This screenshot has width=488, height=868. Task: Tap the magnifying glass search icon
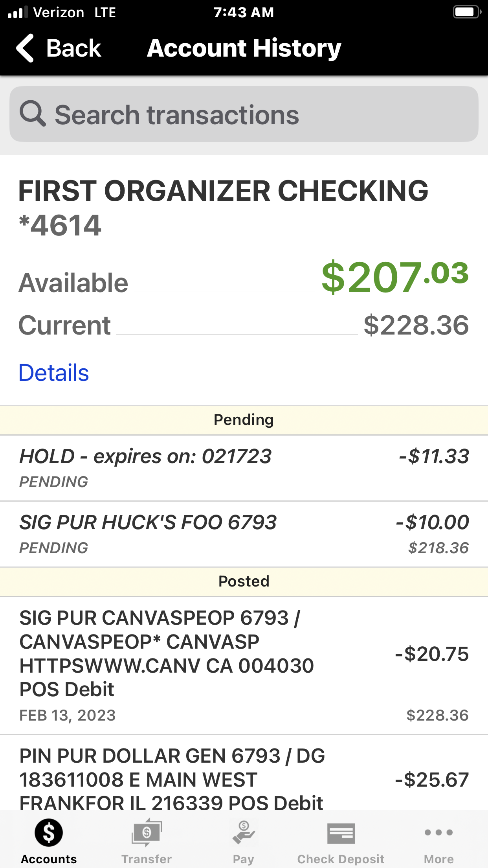click(x=32, y=114)
